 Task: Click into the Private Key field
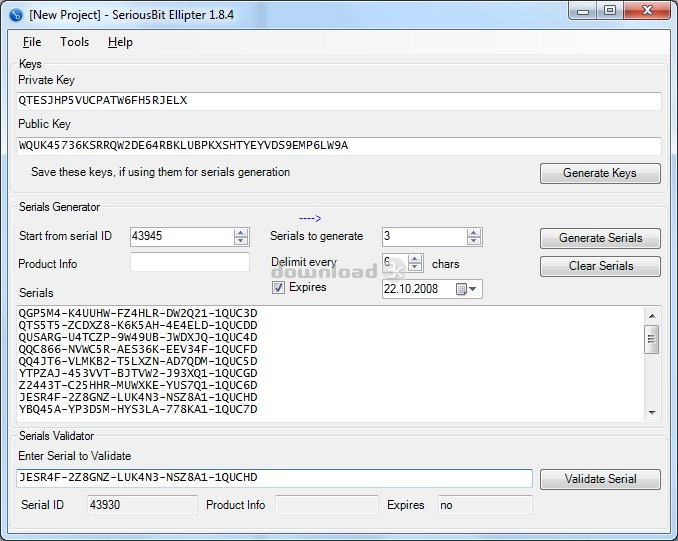click(x=339, y=101)
